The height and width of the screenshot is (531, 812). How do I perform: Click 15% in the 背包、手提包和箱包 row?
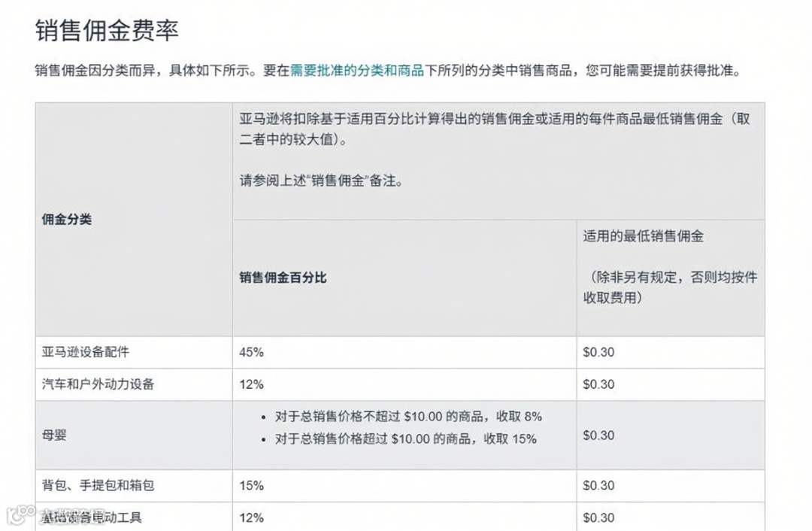(x=251, y=486)
